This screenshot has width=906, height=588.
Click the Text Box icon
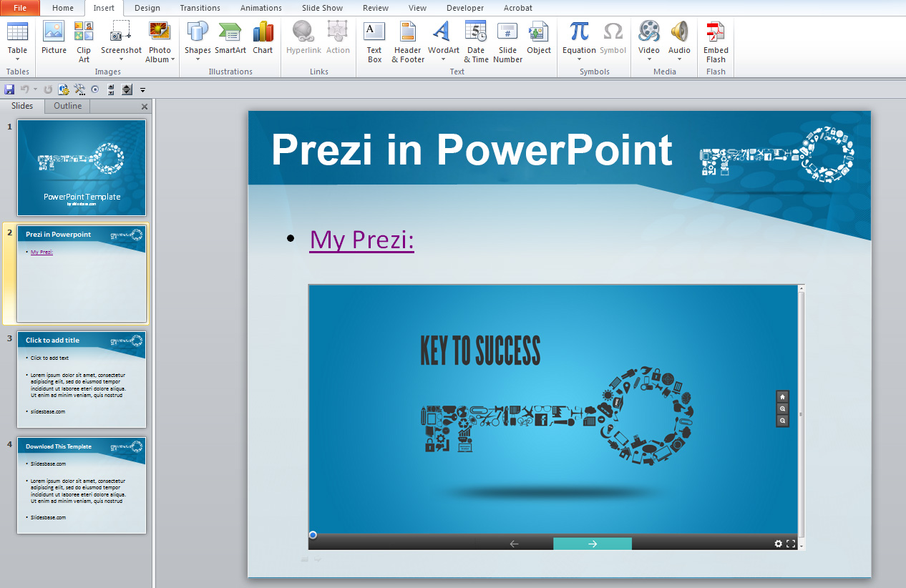click(x=374, y=33)
